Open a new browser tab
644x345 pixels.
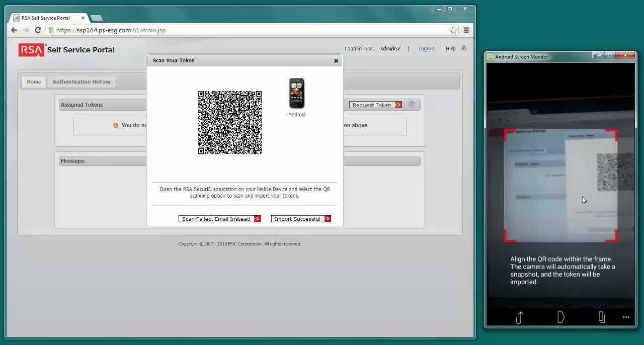click(96, 18)
